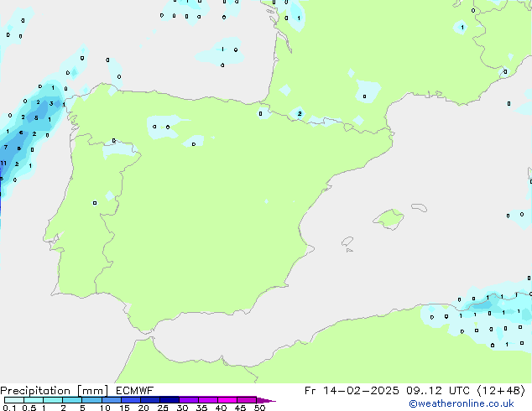Click the '50' legend scale label
Screen dimensions: 532x411
259,408
